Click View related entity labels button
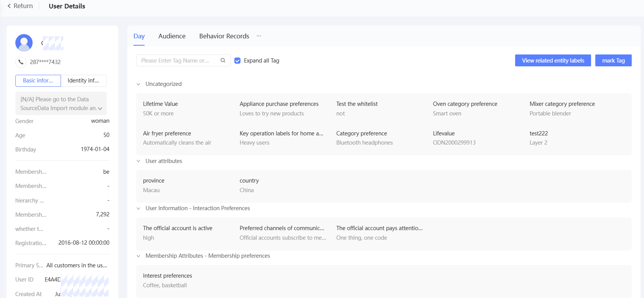Viewport: 644px width, 298px height. tap(553, 61)
